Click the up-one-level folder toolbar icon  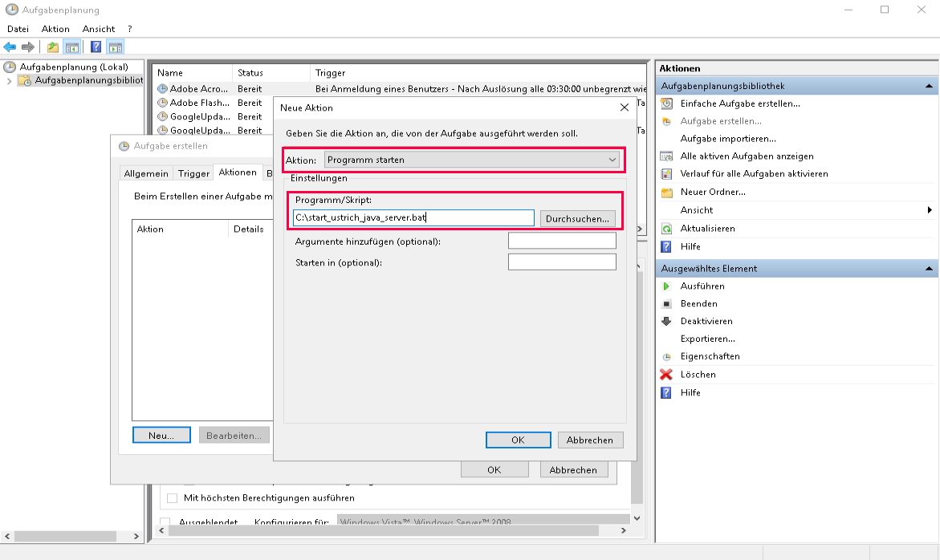tap(53, 47)
